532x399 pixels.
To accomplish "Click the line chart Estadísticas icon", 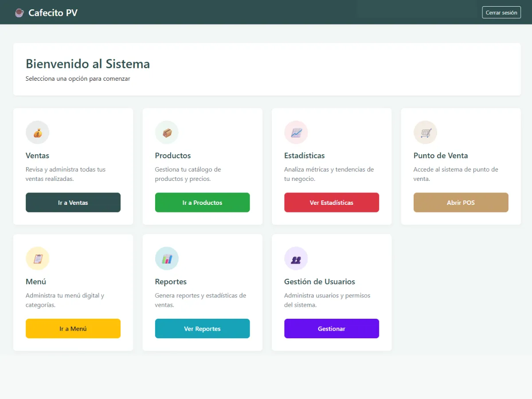I will coord(296,133).
